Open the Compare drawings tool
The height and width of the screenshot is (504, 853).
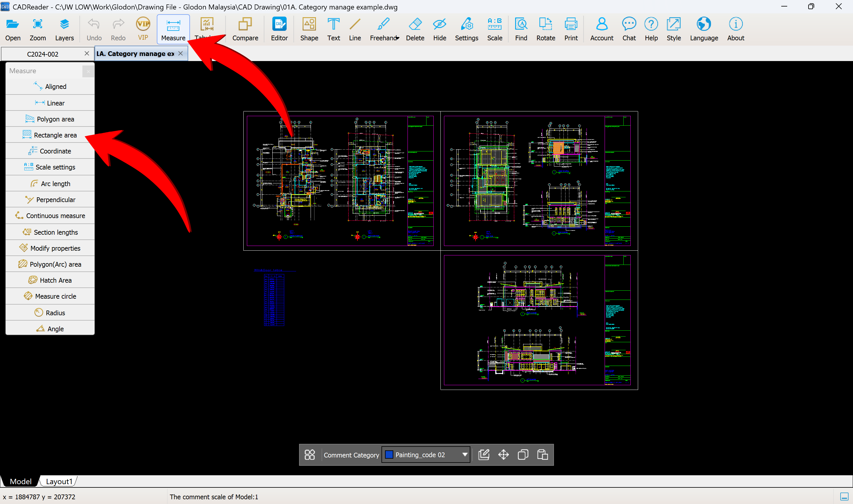[x=245, y=29]
